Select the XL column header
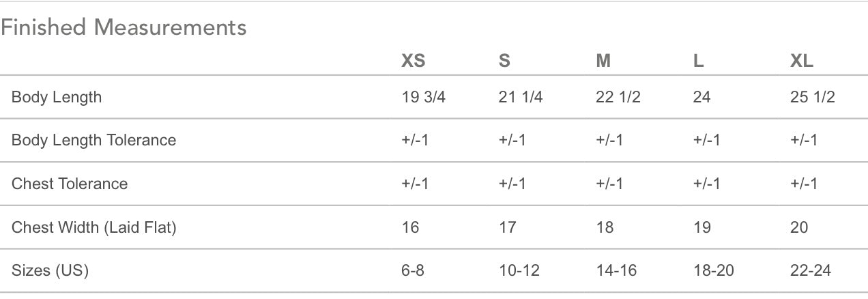 [x=802, y=61]
